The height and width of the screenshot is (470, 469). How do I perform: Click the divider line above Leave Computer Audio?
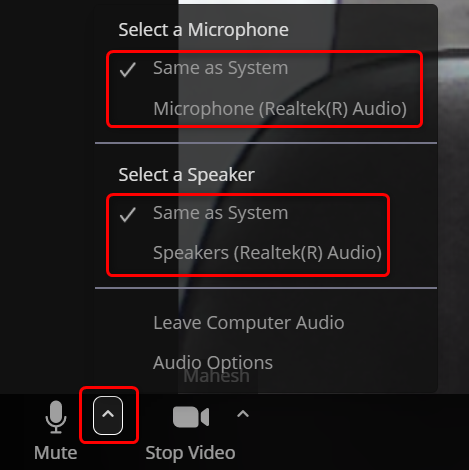click(266, 288)
